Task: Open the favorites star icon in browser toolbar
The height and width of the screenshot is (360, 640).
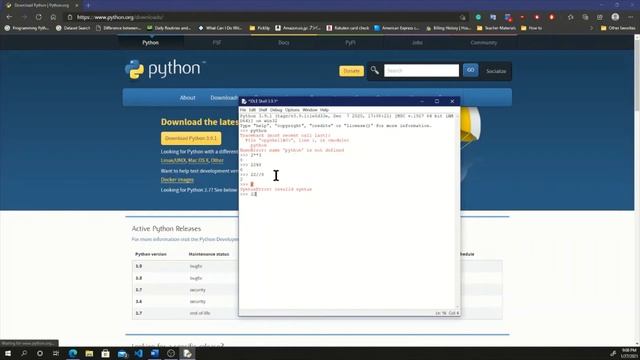Action: click(571, 17)
